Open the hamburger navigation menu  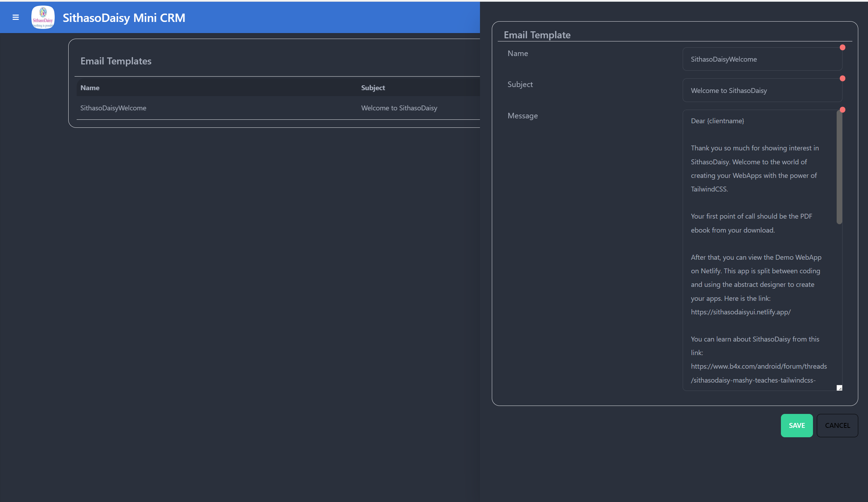[x=16, y=17]
